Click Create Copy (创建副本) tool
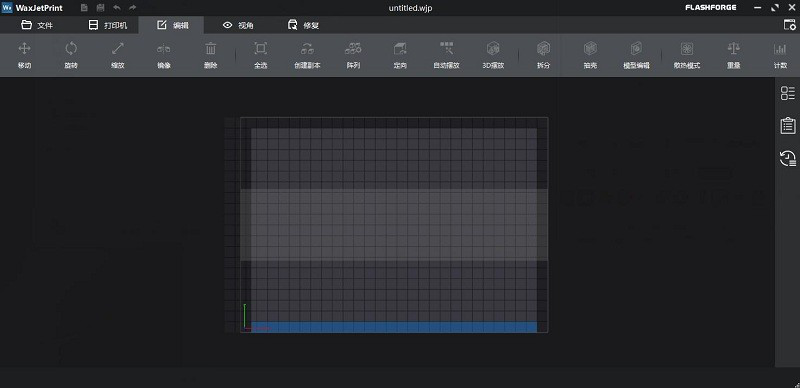800x388 pixels. click(307, 55)
